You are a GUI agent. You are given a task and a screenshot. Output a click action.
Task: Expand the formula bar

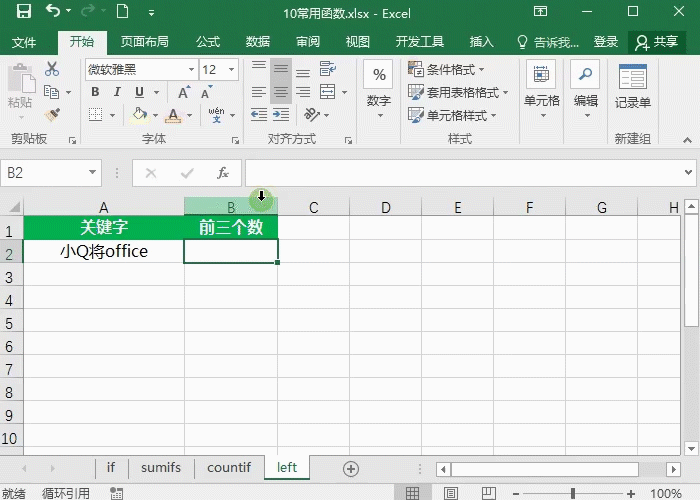(688, 172)
